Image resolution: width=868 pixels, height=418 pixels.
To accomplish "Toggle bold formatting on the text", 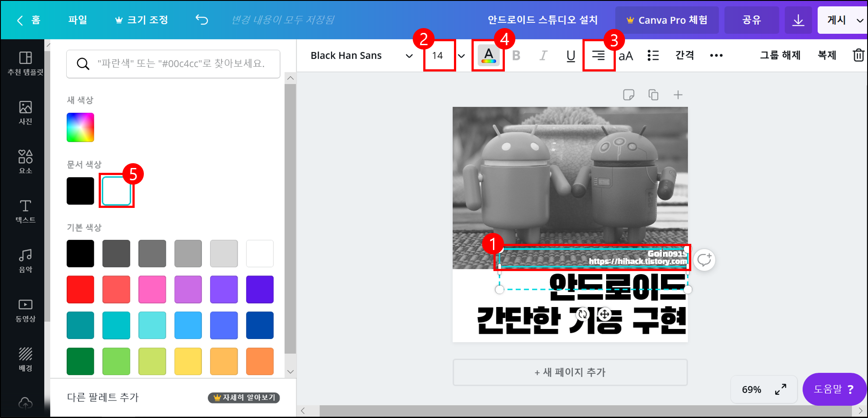I will [517, 55].
